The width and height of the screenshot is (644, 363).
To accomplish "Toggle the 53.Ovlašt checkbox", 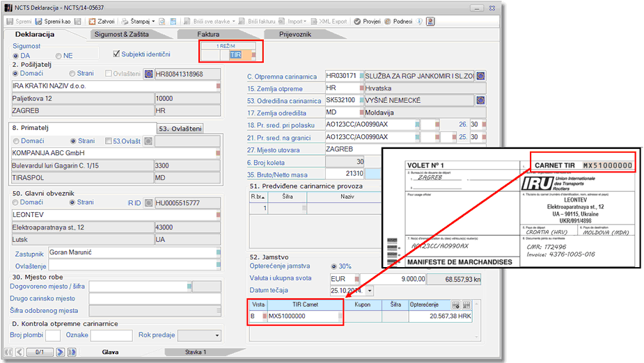I will pyautogui.click(x=109, y=141).
